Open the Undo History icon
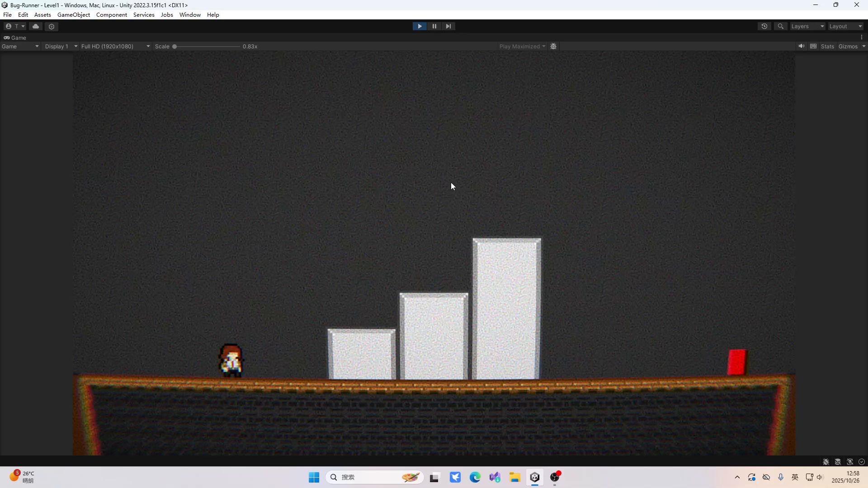The image size is (868, 488). 764,26
